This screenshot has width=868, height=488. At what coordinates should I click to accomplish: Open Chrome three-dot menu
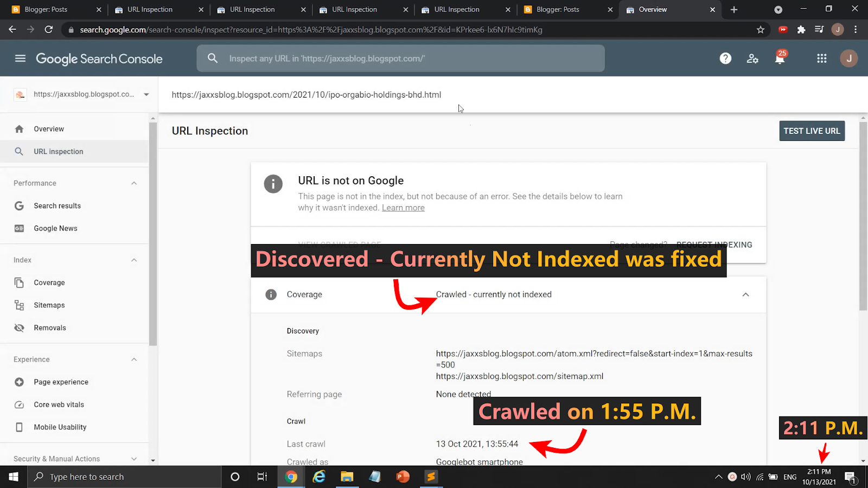pos(856,30)
